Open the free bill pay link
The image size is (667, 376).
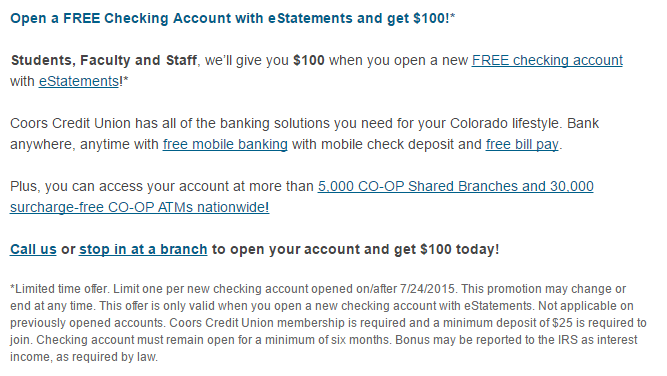click(522, 145)
